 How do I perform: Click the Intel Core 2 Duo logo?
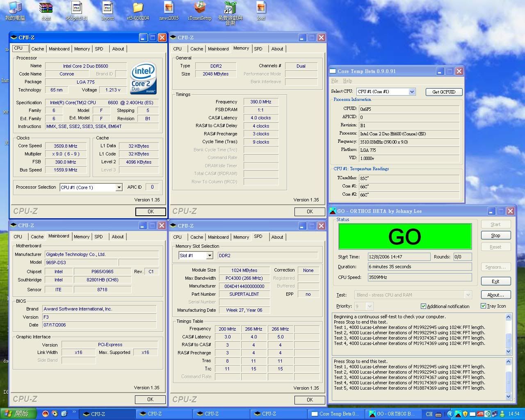tap(143, 78)
